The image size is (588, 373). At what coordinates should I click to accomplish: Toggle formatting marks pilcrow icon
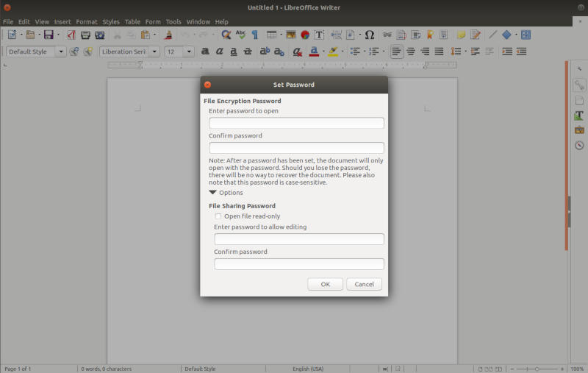pyautogui.click(x=254, y=35)
